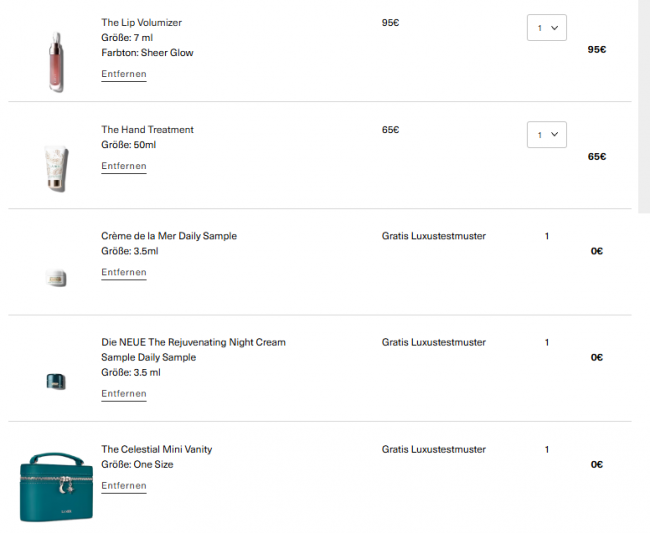Screen dimensions: 650x533
Task: Remove The Lip Volumizer from cart
Action: tap(124, 74)
